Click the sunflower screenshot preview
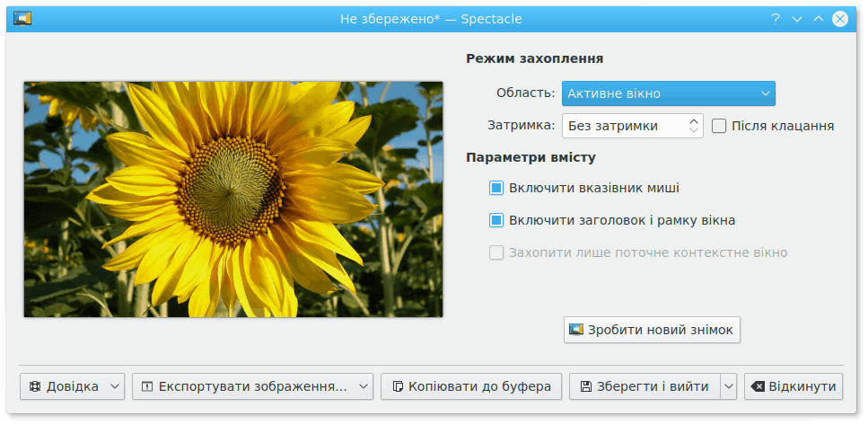 tap(233, 199)
